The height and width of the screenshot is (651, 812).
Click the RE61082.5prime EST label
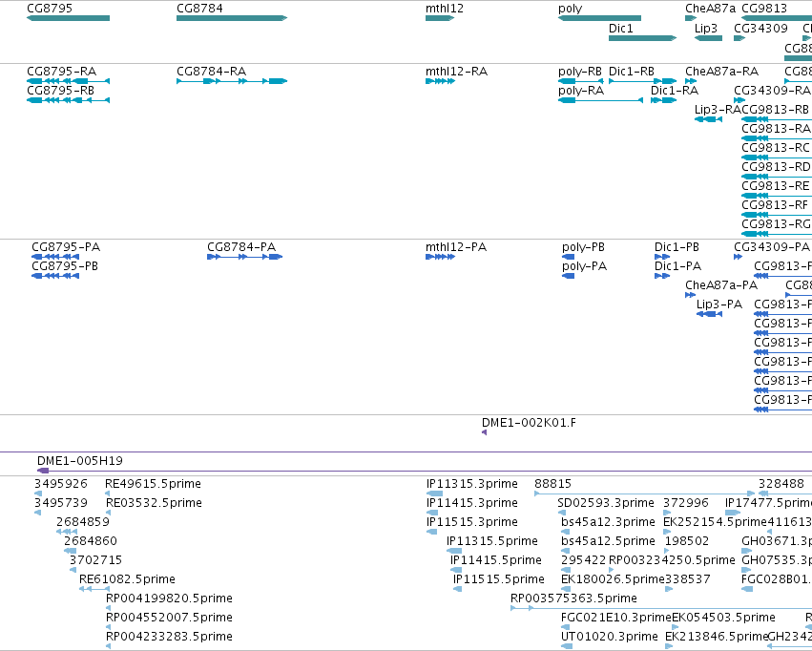[x=127, y=579]
